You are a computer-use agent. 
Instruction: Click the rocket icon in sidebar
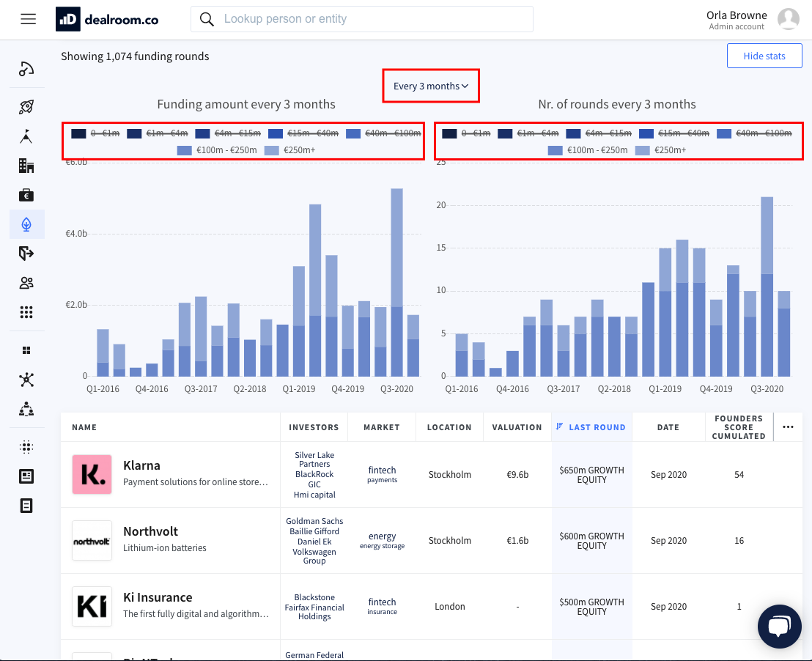tap(26, 108)
